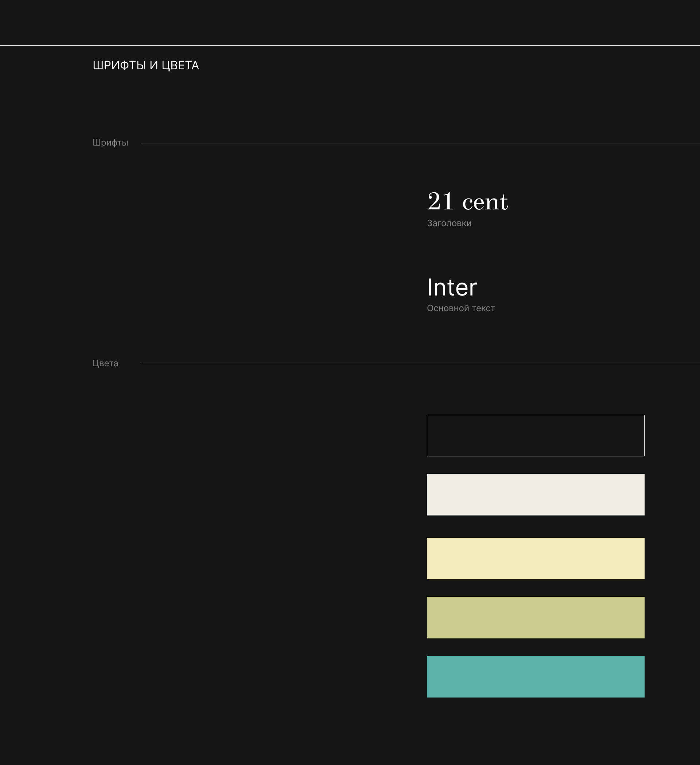
Task: Click the word текст under Inter
Action: 483,309
